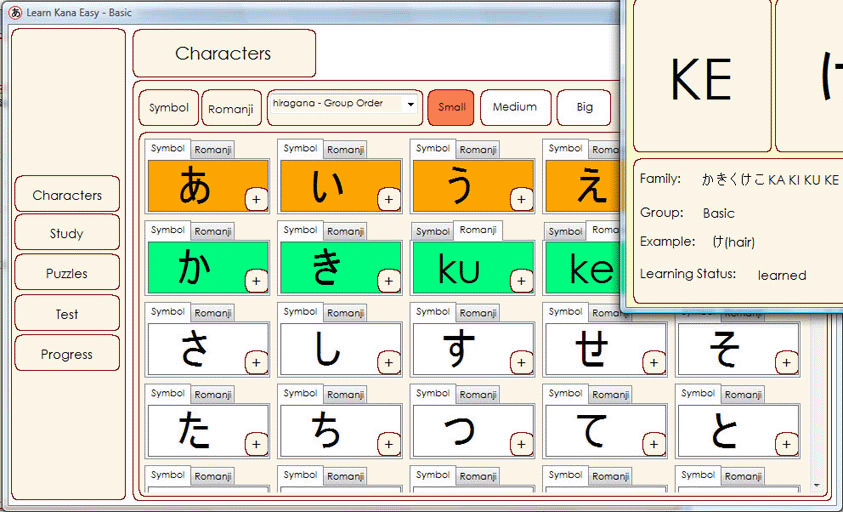Click the plus icon on the ku card
The image size is (843, 512).
(x=521, y=281)
